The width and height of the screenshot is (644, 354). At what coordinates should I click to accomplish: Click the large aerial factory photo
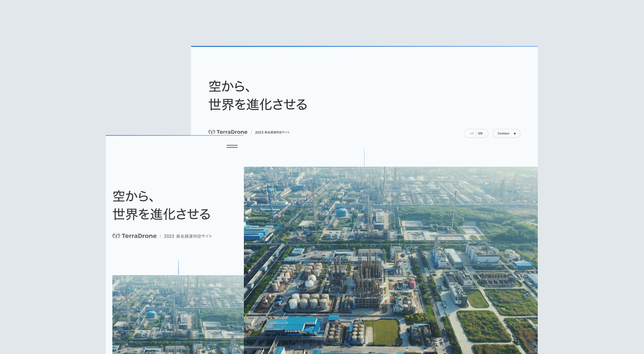[x=391, y=260]
